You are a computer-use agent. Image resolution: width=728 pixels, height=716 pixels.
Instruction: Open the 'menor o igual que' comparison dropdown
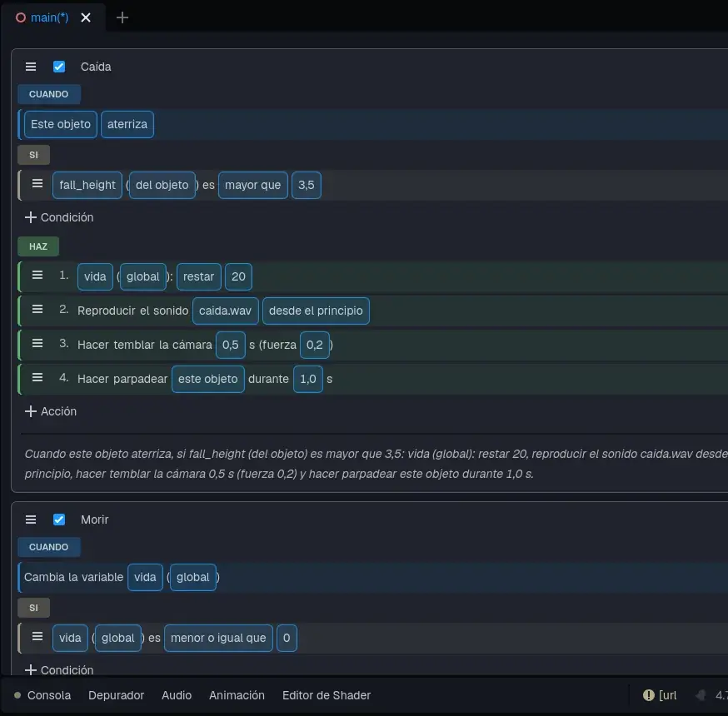tap(218, 638)
